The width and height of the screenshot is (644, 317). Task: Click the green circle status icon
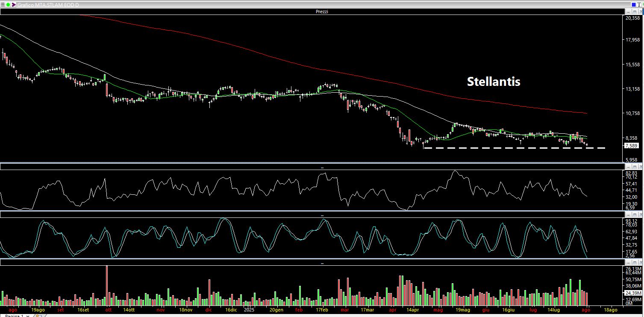pos(8,4)
